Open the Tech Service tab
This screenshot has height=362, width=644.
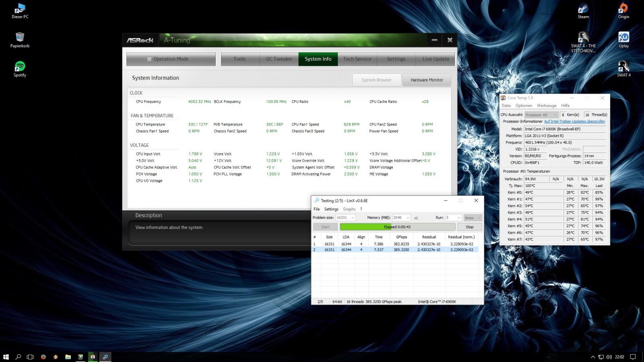coord(357,59)
